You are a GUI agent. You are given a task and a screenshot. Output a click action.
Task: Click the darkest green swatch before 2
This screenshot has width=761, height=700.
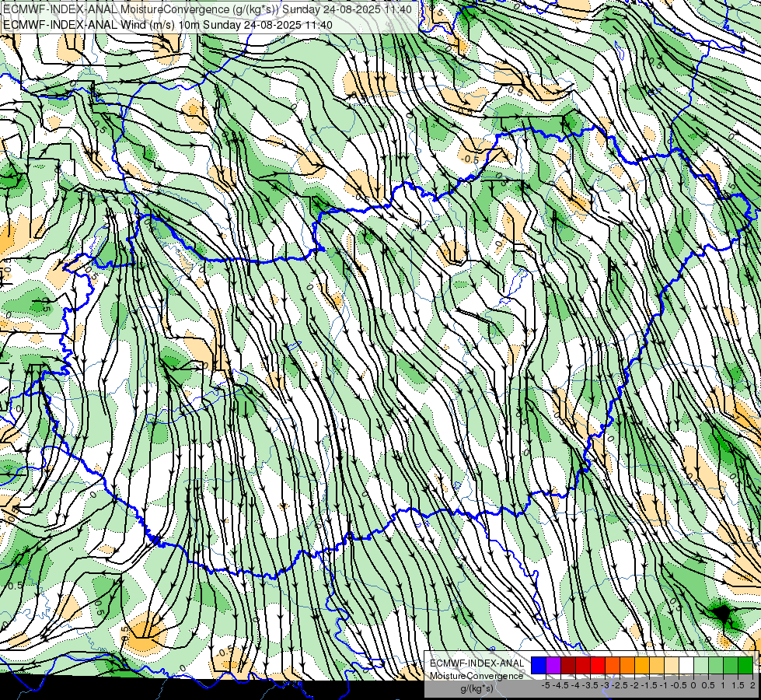[746, 665]
